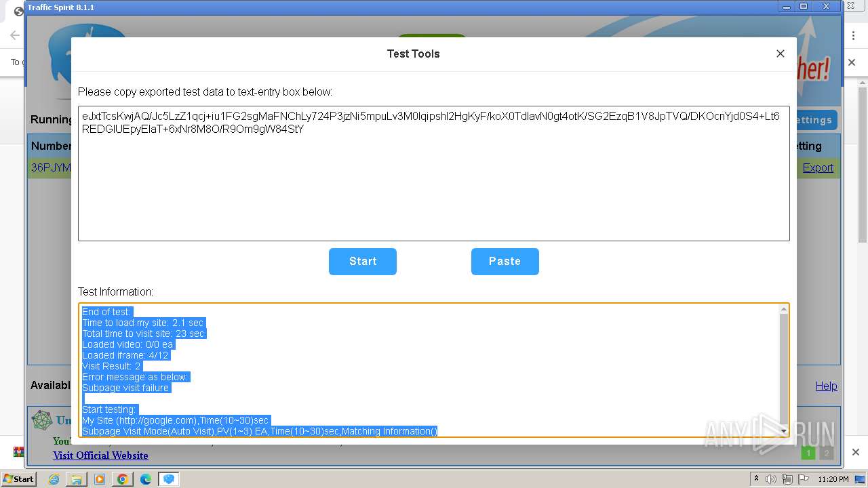Click the Start test button
Image resolution: width=868 pixels, height=488 pixels.
point(363,262)
